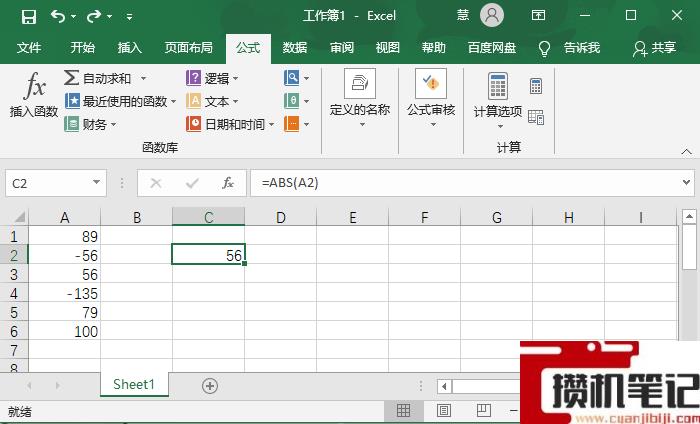Expand the formula bar chevron
Image resolution: width=700 pixels, height=424 pixels.
[687, 183]
